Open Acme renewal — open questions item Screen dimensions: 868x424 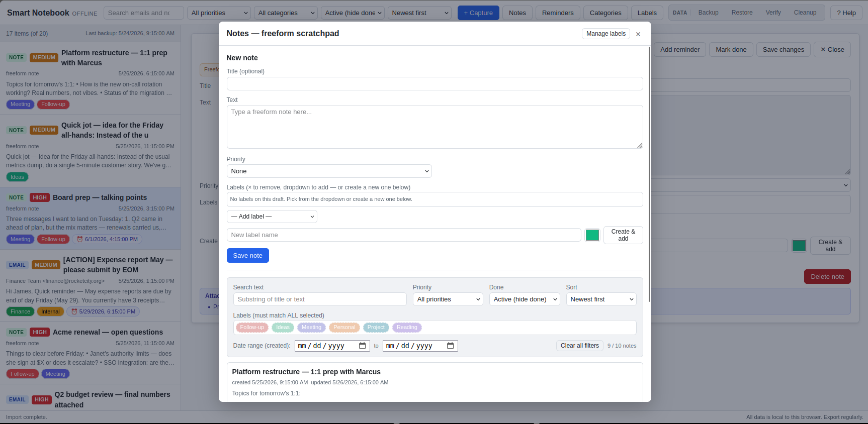[90, 353]
